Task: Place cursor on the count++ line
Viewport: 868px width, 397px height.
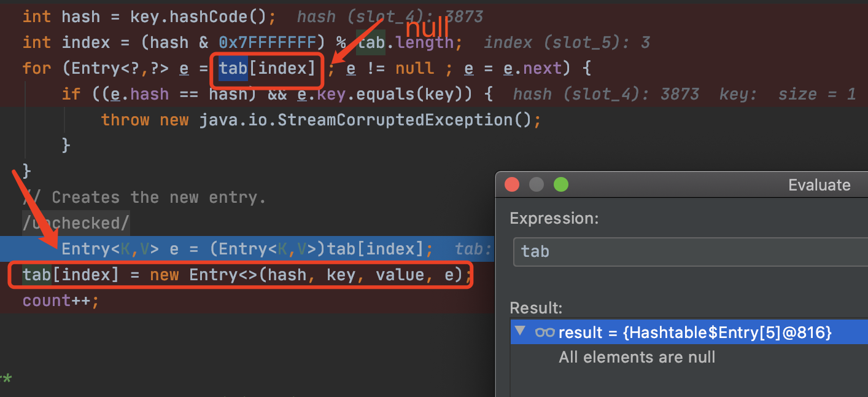Action: coord(60,301)
